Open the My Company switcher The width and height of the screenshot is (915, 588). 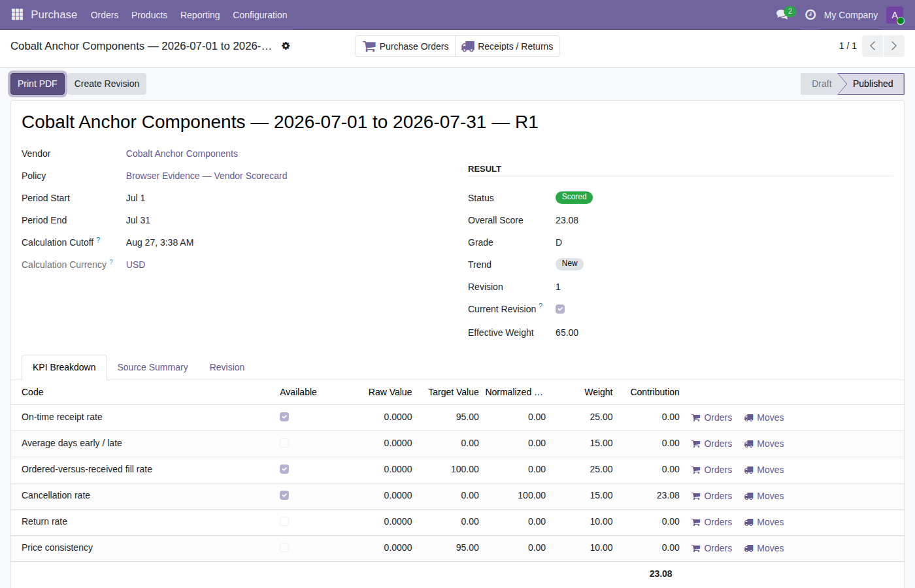pos(850,15)
